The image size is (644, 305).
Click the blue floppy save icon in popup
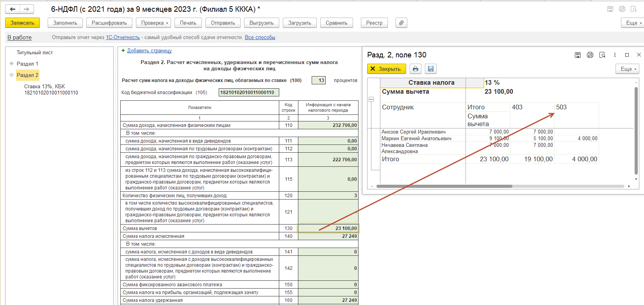click(430, 69)
